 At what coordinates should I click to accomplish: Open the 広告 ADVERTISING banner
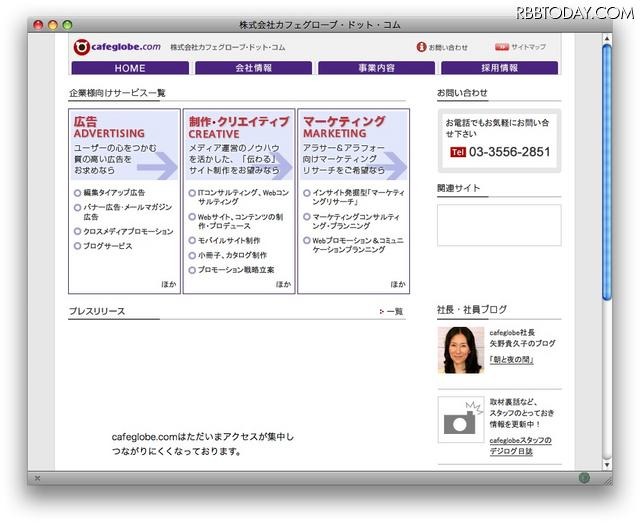tap(124, 145)
